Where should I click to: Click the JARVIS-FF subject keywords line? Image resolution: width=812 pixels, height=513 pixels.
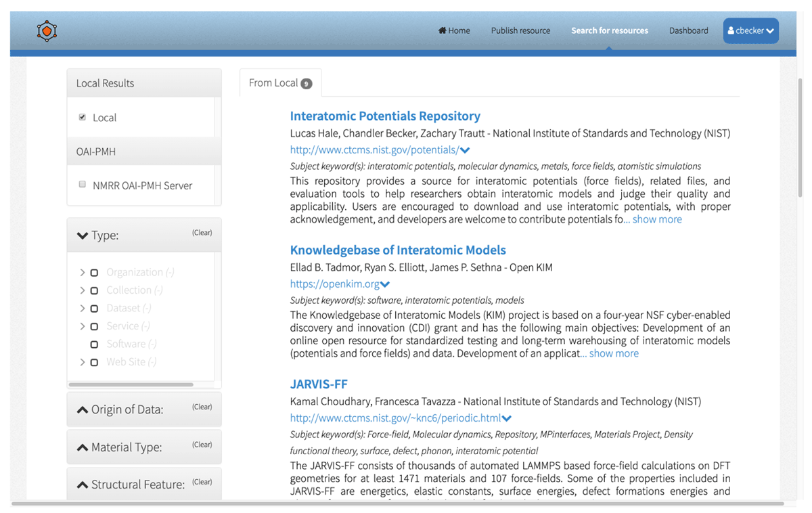(x=491, y=442)
